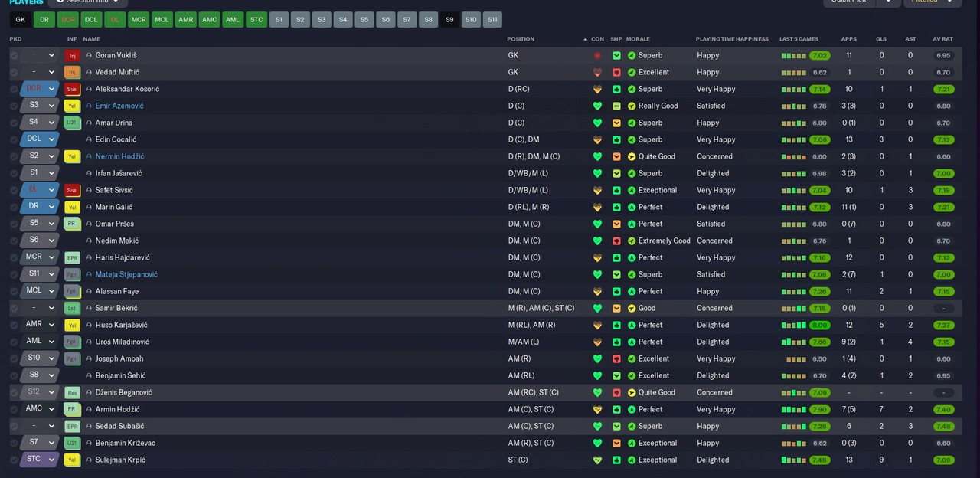Click the orange Inj badge for Vedad Muftić
This screenshot has height=478, width=980.
click(73, 72)
